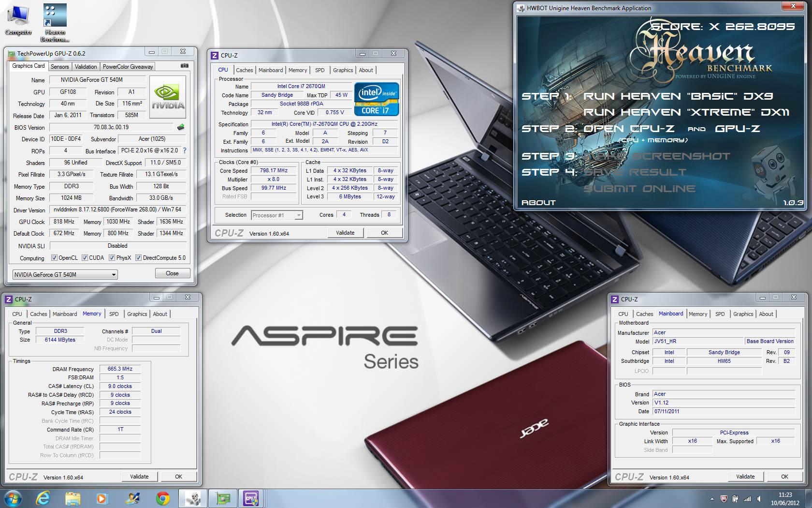The height and width of the screenshot is (508, 812).
Task: Click GPU-Z link in Heaven step 2
Action: [738, 129]
